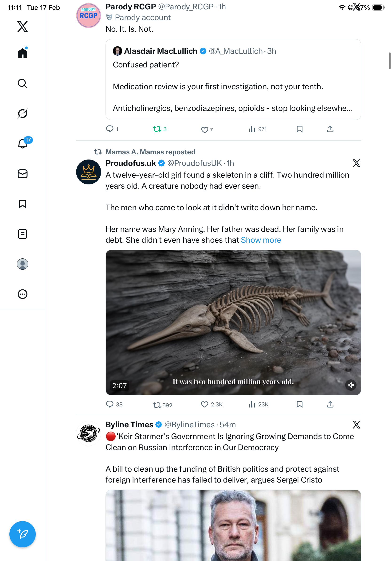Open Messages envelope icon

[22, 174]
